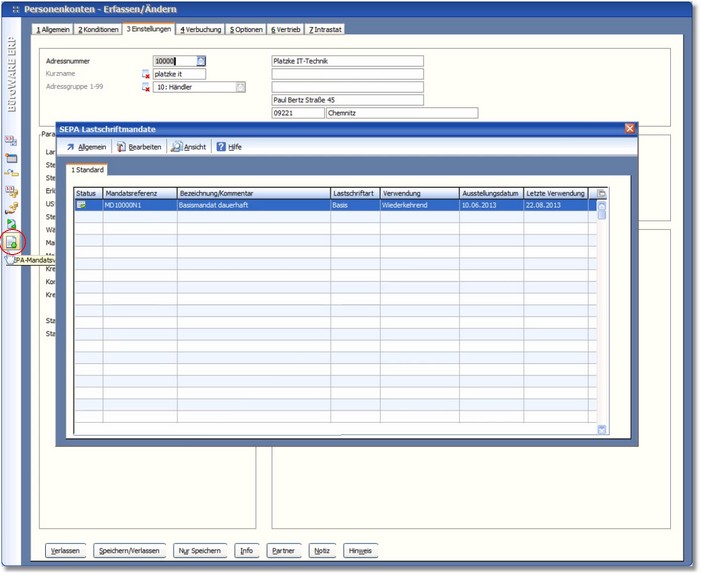Screen dimensions: 701x575
Task: Click the red-X icon next to Adressgruppe
Action: pyautogui.click(x=146, y=88)
